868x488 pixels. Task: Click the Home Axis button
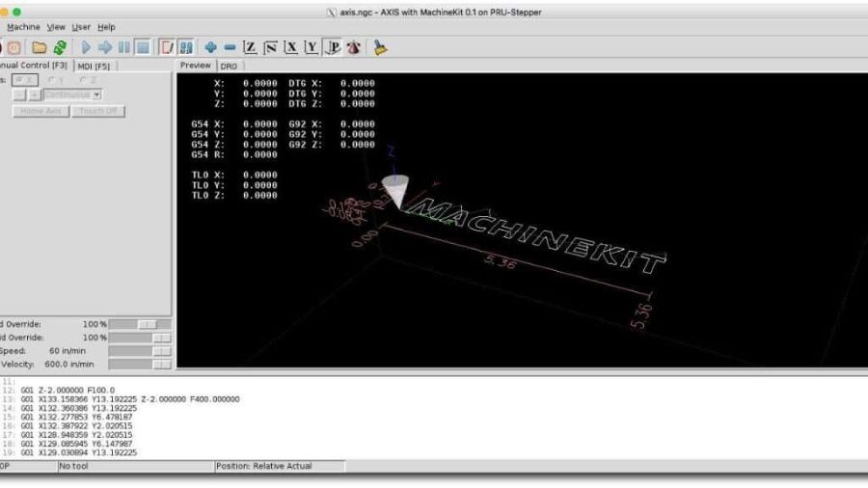41,111
